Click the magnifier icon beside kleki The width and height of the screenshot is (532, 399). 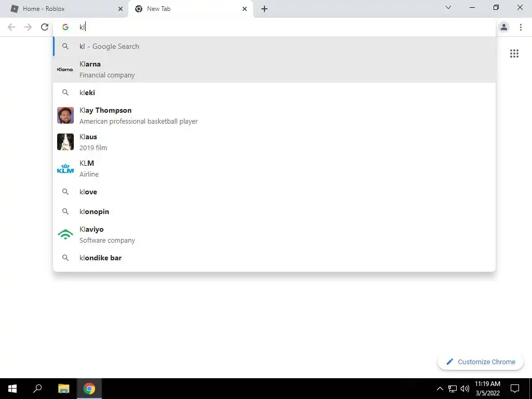(65, 92)
